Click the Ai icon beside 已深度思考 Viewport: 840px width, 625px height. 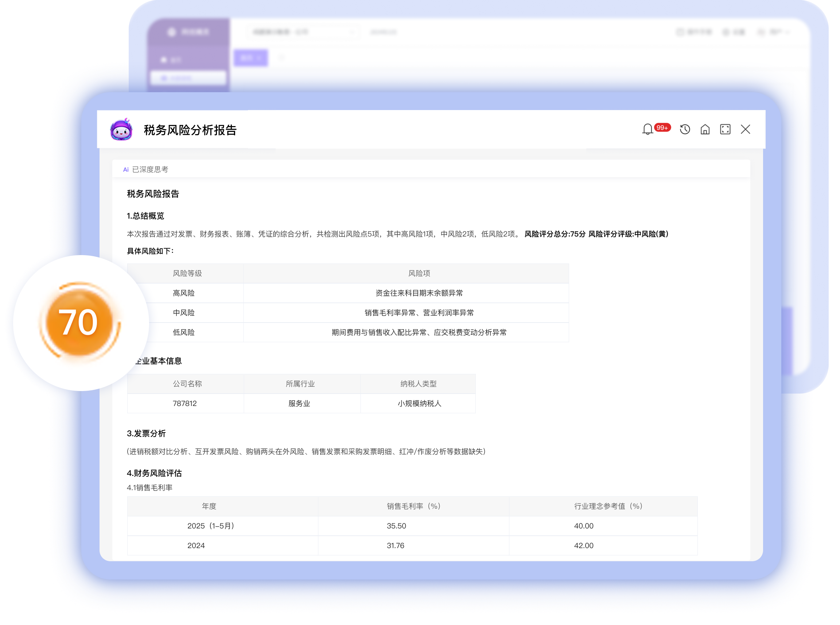[x=126, y=170]
